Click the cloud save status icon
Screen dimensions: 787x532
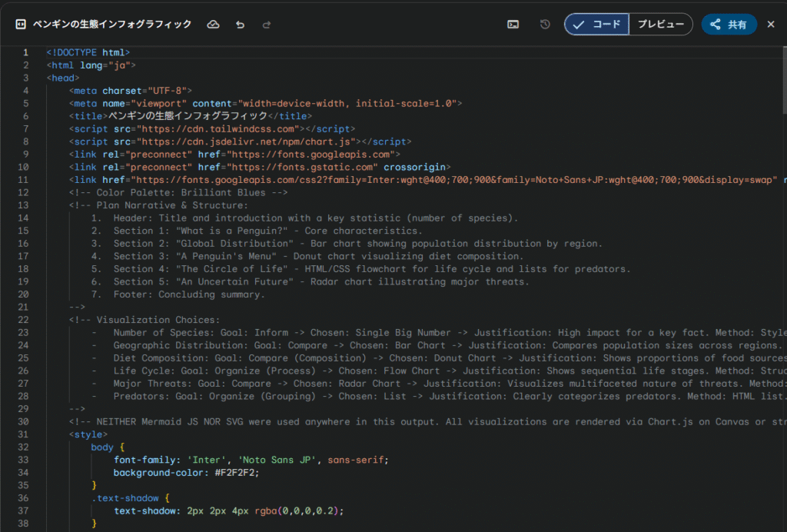(214, 25)
